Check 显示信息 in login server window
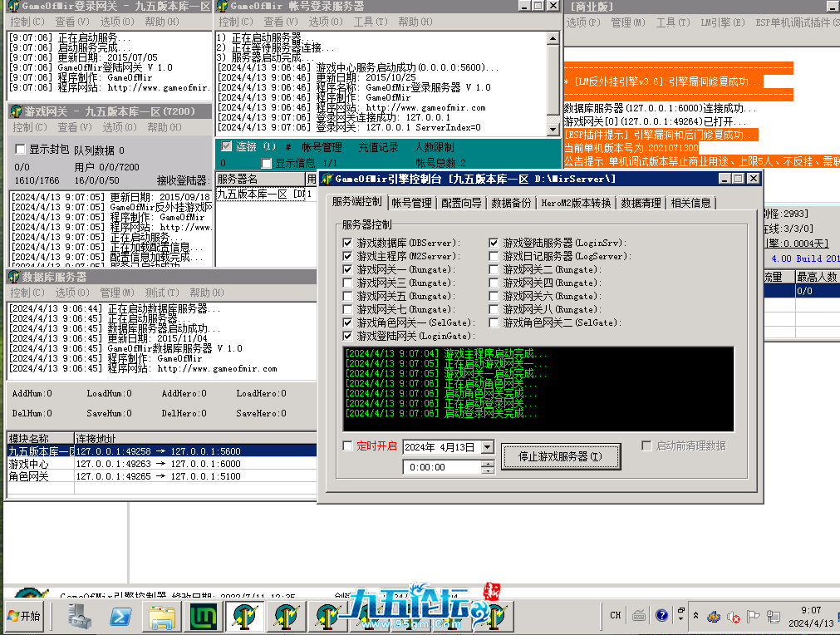840x635 pixels. [266, 163]
